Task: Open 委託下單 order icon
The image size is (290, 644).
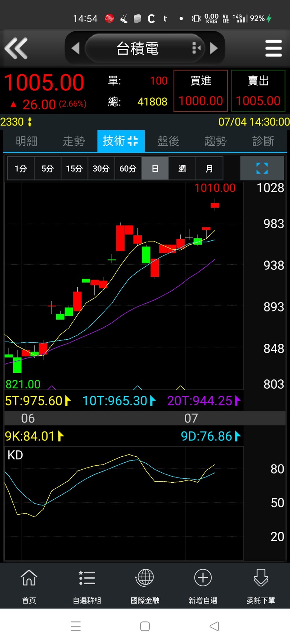Action: 261,586
